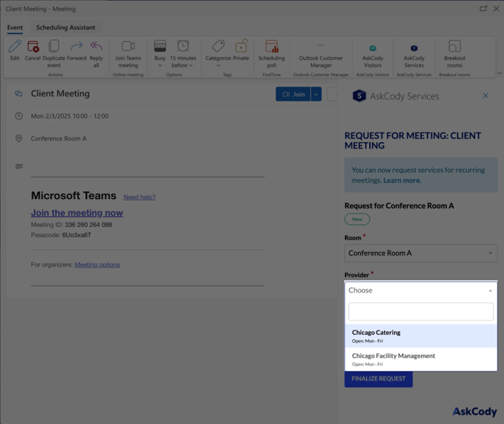Follow the Learn more link
The image size is (504, 424).
(x=402, y=181)
